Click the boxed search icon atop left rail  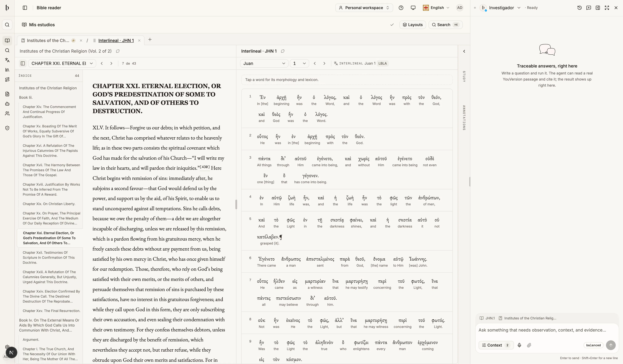click(7, 25)
